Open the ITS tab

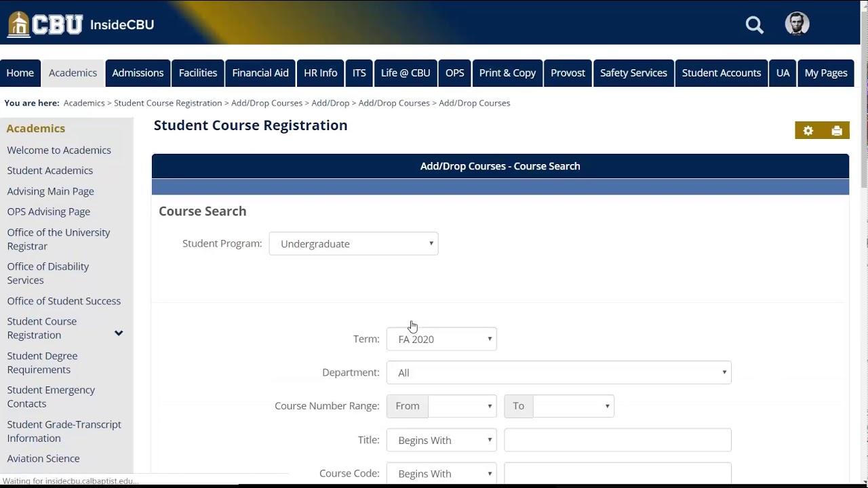[359, 73]
